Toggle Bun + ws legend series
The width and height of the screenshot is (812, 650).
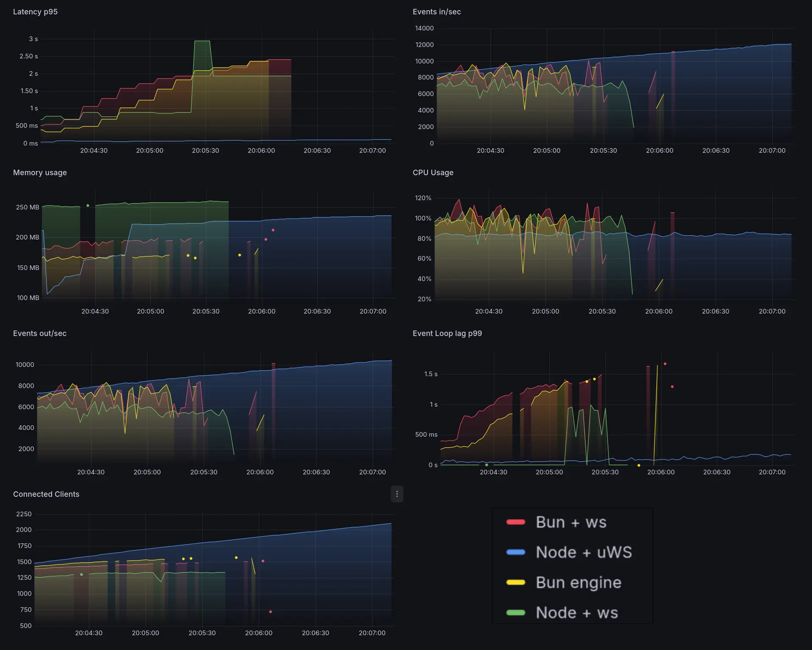pyautogui.click(x=571, y=522)
